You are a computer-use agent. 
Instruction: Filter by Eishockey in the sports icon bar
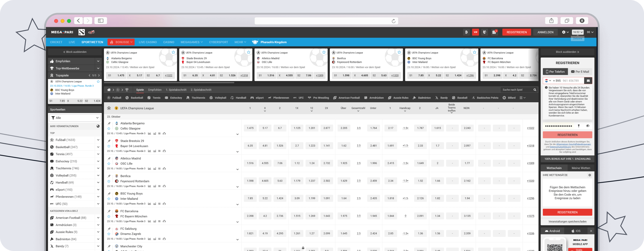coord(173,98)
